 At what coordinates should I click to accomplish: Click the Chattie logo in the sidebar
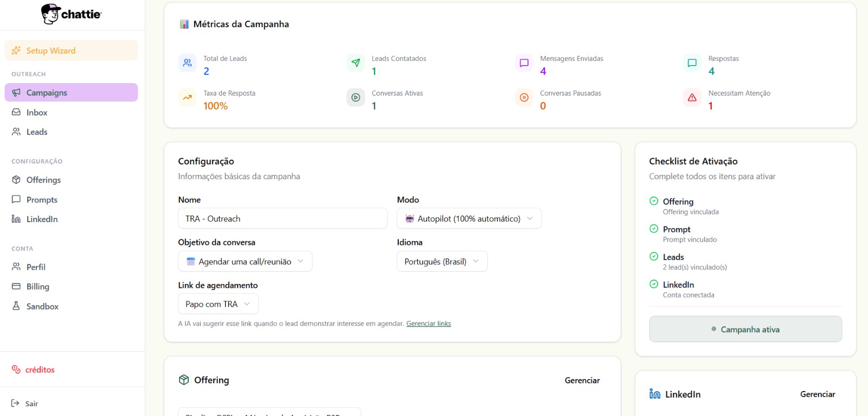tap(71, 14)
